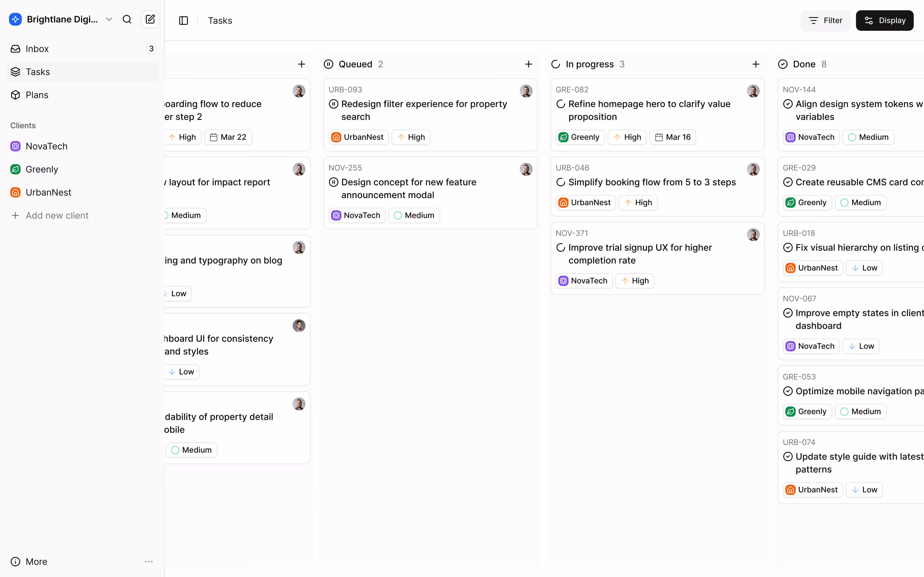Viewport: 924px width, 577px height.
Task: Collapse the sidebar with the panel toggle icon
Action: (x=183, y=20)
